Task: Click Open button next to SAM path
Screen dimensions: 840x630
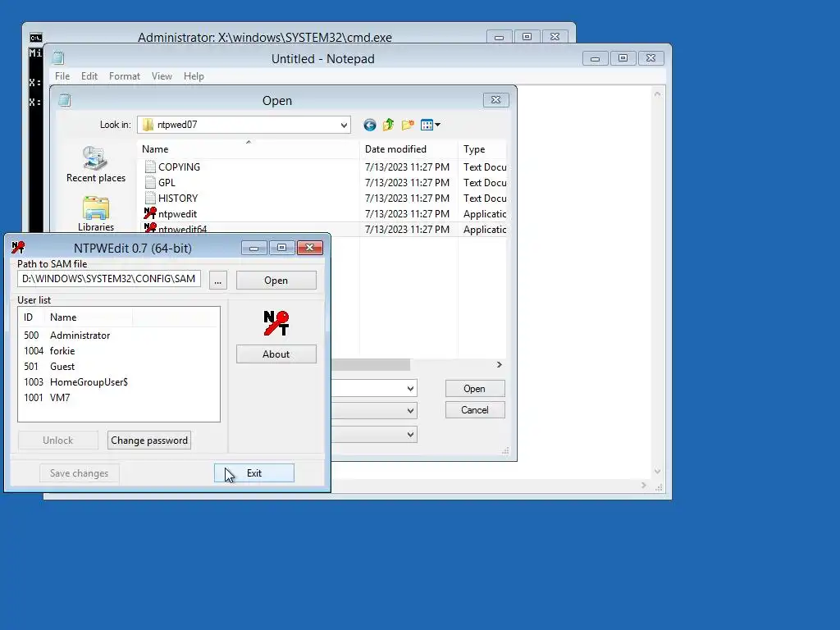Action: tap(276, 281)
